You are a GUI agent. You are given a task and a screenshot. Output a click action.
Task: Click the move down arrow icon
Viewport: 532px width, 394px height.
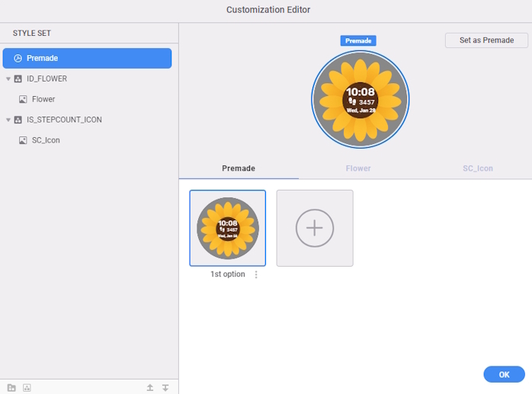pos(165,387)
